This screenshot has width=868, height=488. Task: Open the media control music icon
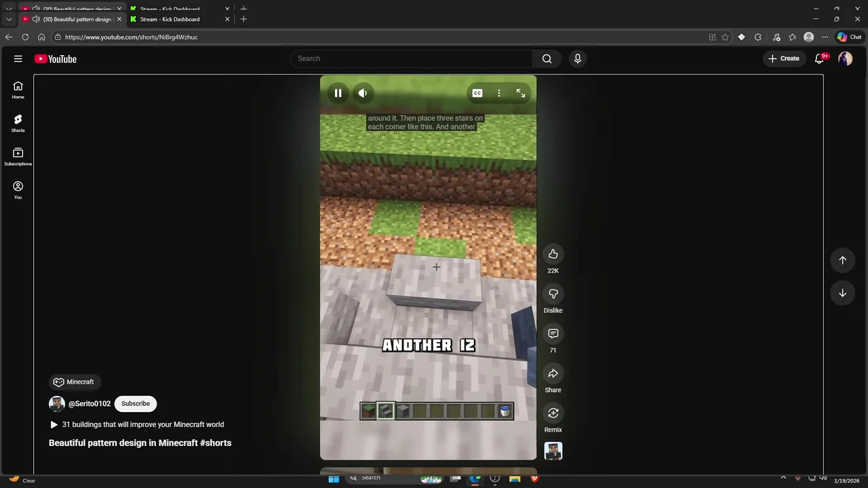coord(776,37)
